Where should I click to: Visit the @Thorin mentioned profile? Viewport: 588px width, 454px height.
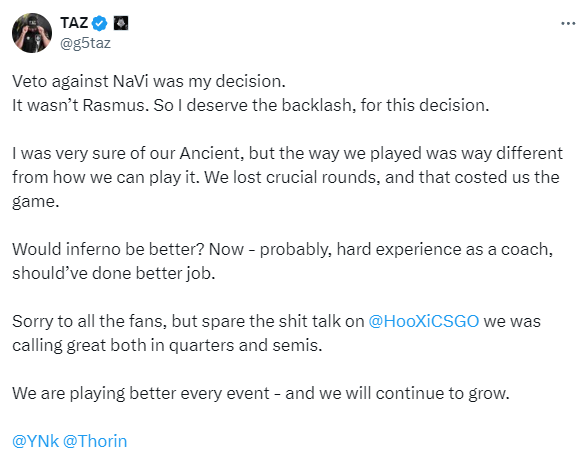(x=95, y=441)
